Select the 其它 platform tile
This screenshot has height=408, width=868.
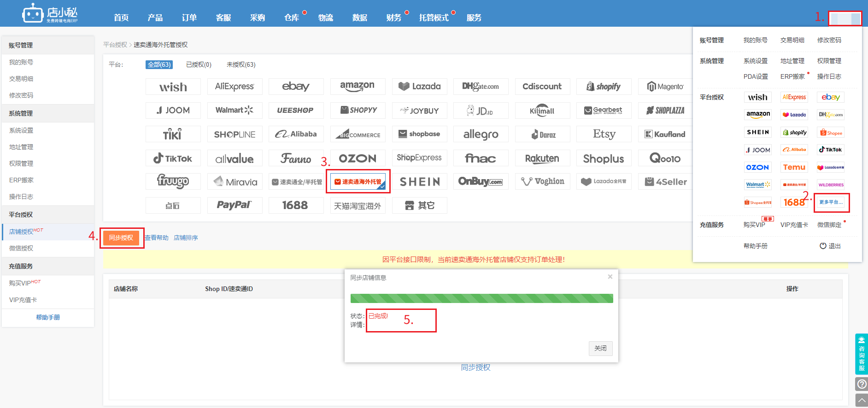click(x=419, y=205)
